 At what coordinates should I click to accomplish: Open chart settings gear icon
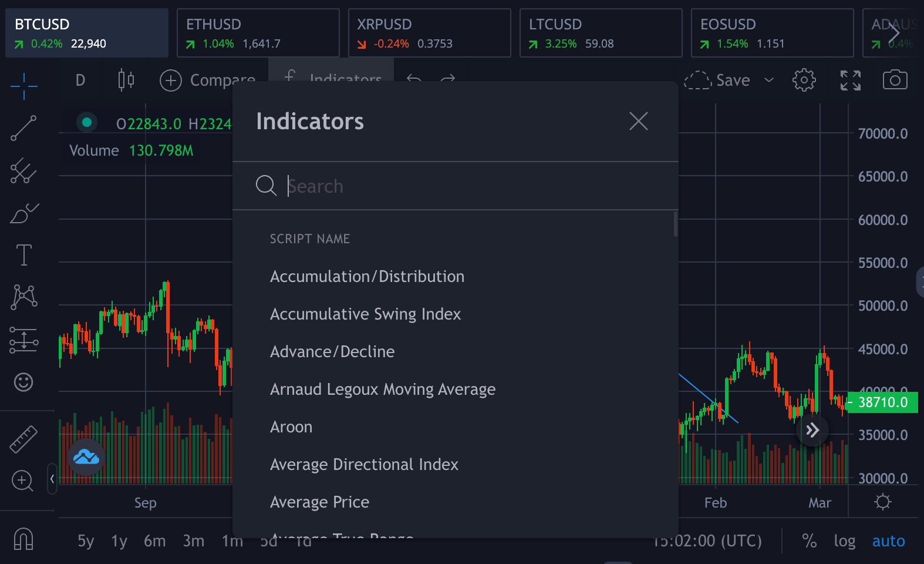pos(804,80)
